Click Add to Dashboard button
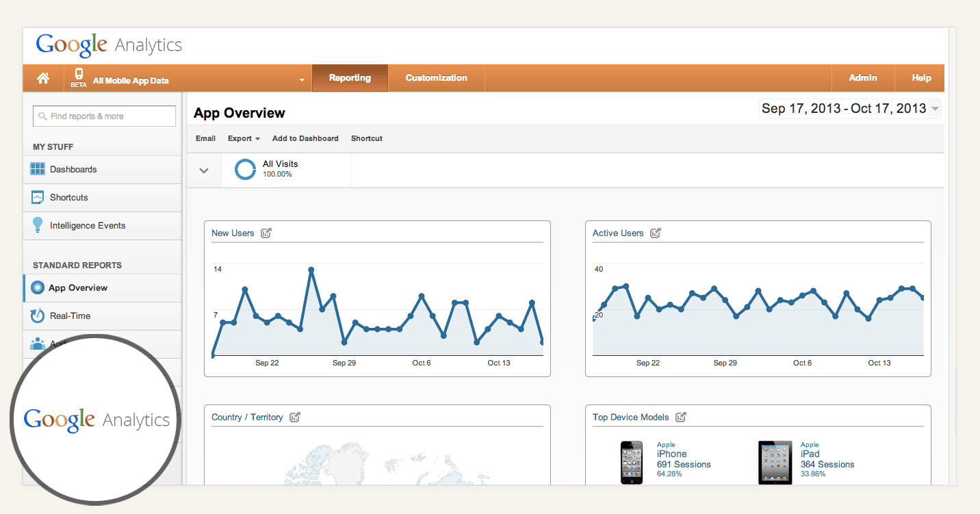 click(305, 138)
